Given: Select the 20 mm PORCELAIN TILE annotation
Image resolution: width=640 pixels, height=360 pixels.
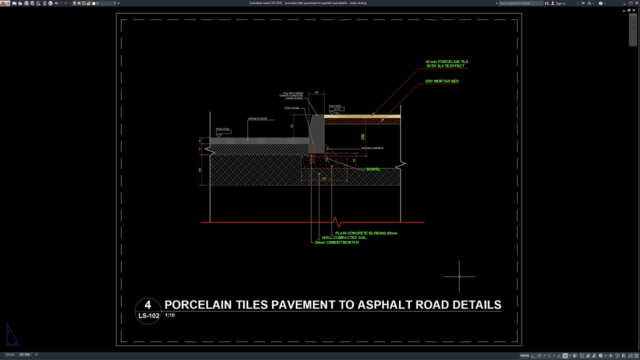Looking at the screenshot, I should coord(447,64).
